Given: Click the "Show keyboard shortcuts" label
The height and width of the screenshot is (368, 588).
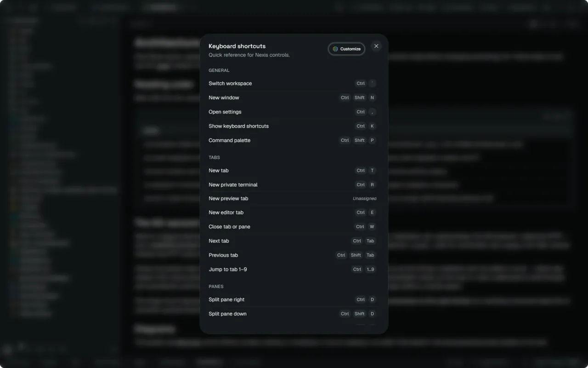Looking at the screenshot, I should point(239,126).
